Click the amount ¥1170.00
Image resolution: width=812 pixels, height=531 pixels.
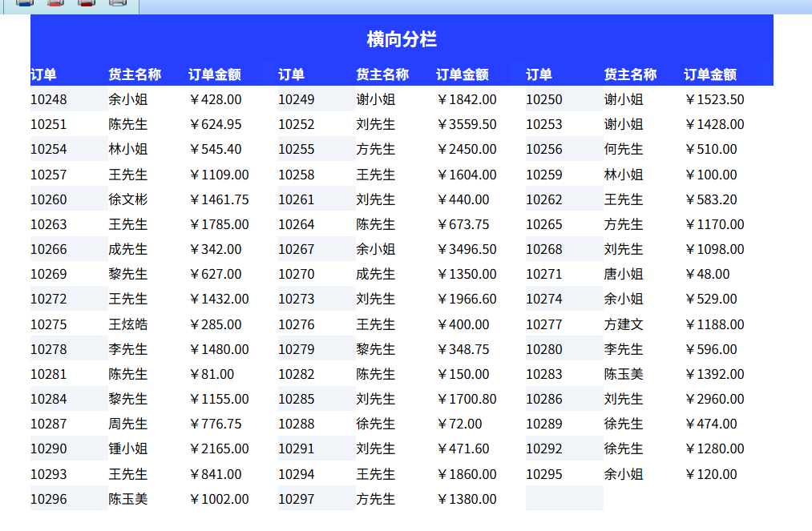[x=714, y=224]
